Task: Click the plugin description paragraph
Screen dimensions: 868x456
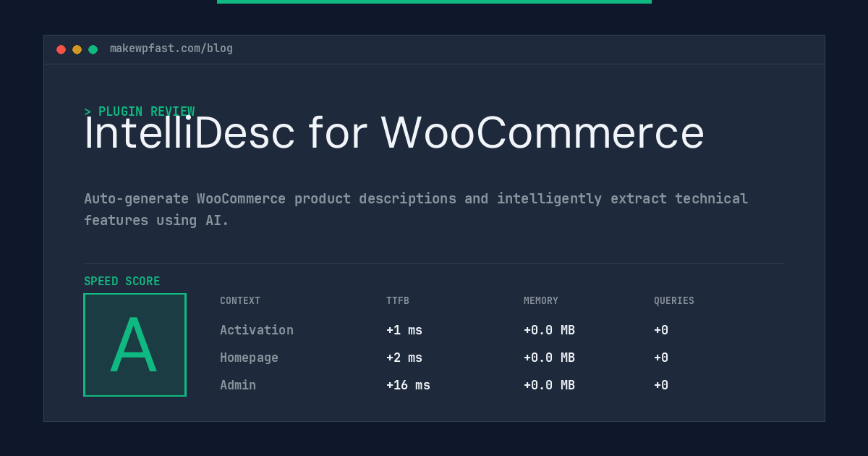Action: pos(416,209)
